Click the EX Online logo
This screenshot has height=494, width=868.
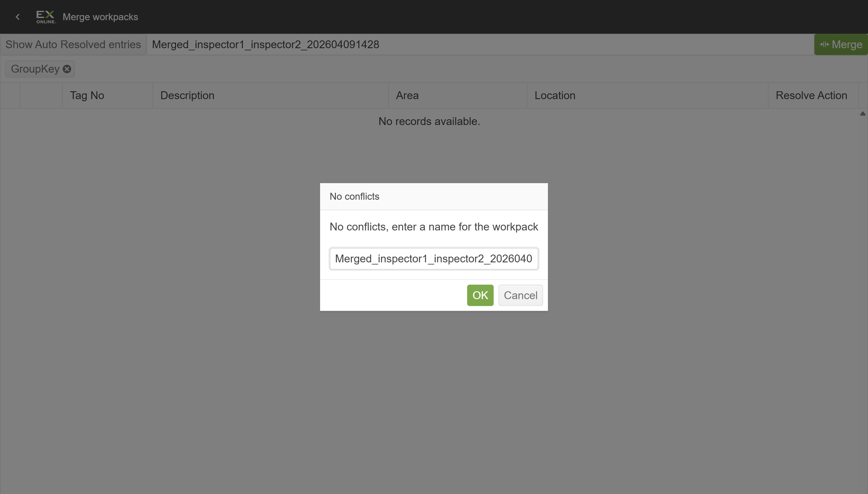tap(46, 17)
